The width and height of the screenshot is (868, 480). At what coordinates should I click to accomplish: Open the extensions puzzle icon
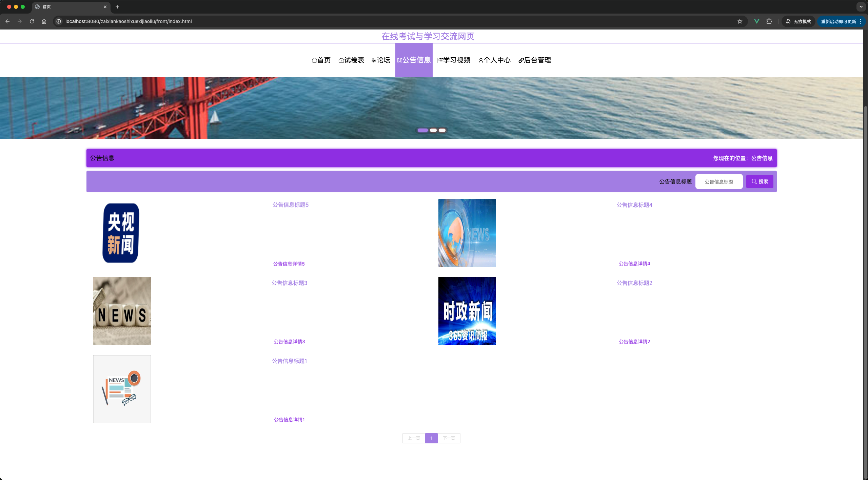point(769,21)
